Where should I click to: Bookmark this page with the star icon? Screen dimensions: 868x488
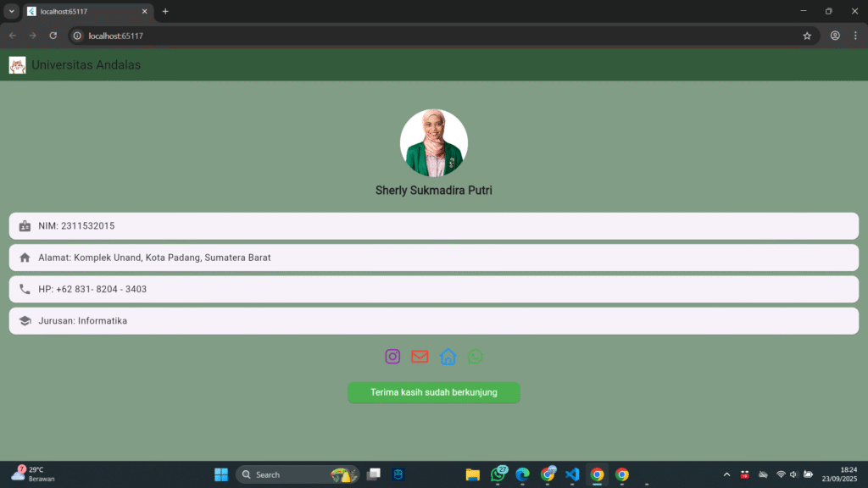[x=807, y=36]
